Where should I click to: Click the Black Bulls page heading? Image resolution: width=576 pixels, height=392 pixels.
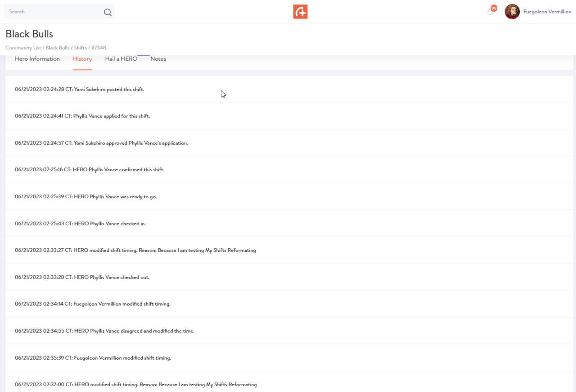pos(29,34)
